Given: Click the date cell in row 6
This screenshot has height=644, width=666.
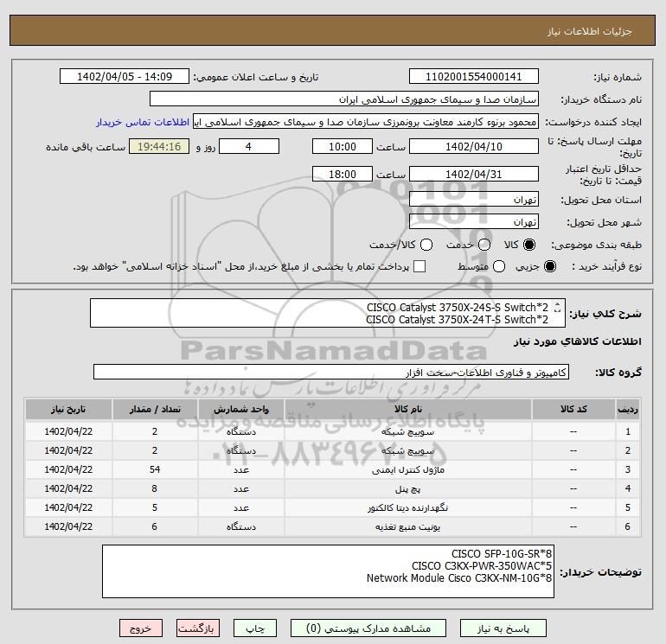Looking at the screenshot, I should click(x=68, y=526).
